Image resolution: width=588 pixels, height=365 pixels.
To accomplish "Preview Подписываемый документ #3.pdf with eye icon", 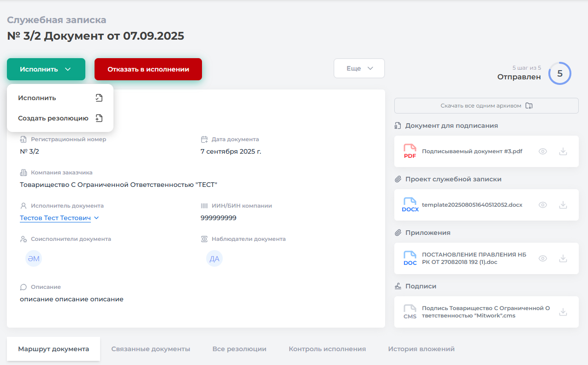I will [543, 151].
